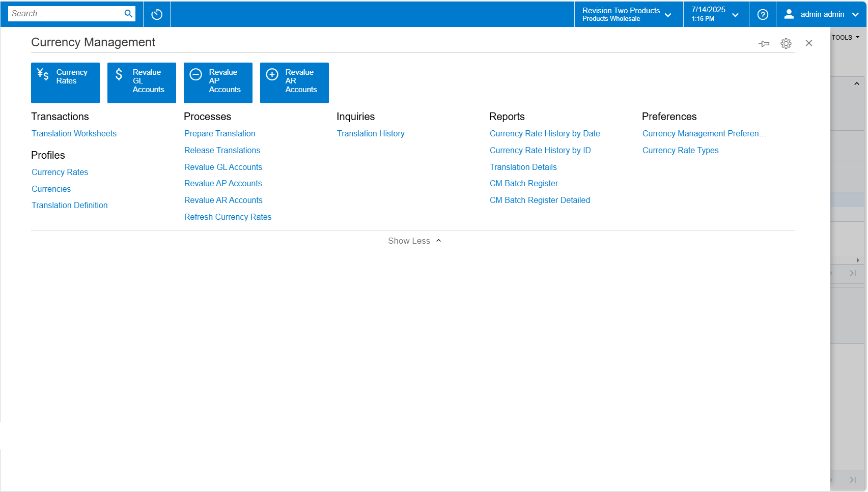Open Revalue GL Accounts process link
This screenshot has width=868, height=492.
tap(223, 167)
